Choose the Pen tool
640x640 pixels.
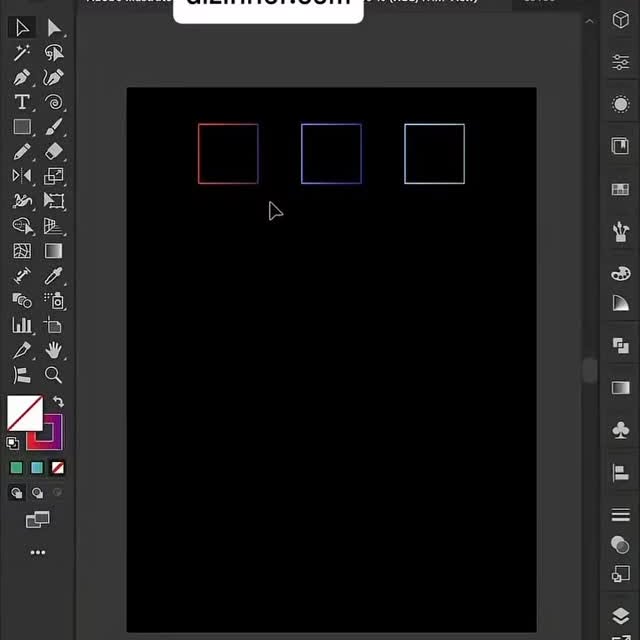pos(22,78)
